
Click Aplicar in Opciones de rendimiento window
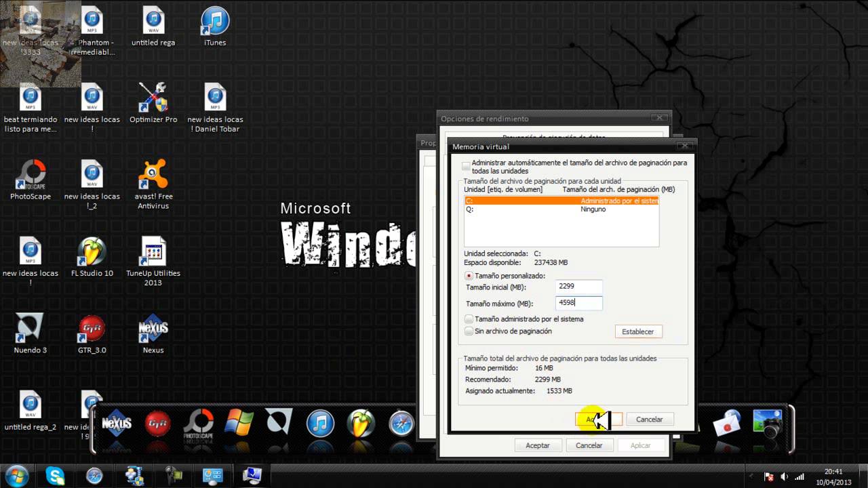point(640,445)
